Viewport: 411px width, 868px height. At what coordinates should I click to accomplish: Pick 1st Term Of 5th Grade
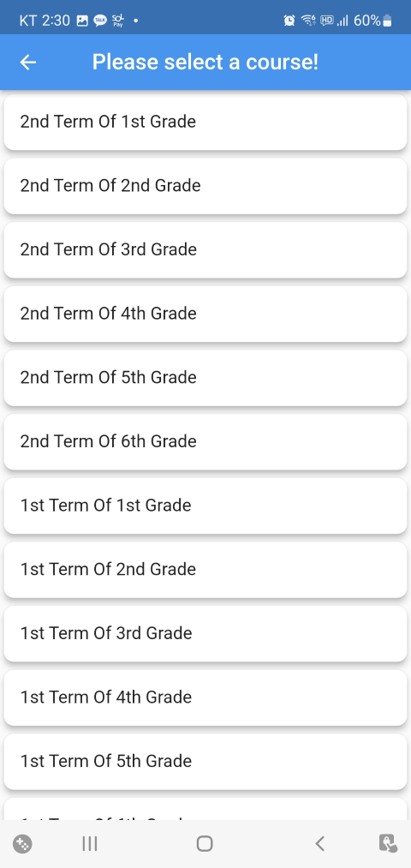coord(205,761)
